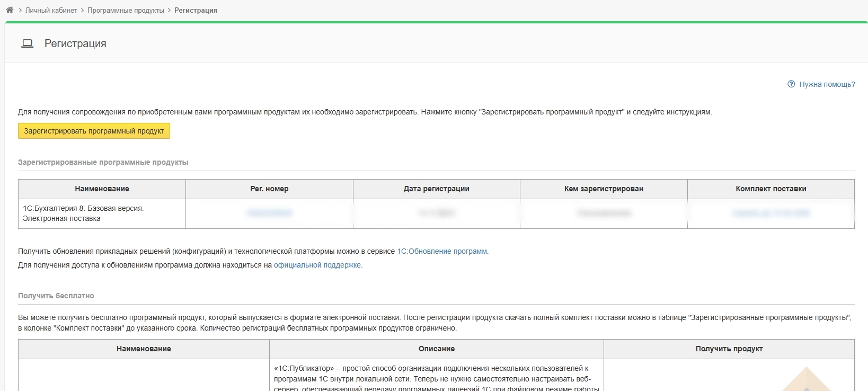
Task: Click the home icon in the breadcrumb
Action: (x=10, y=10)
